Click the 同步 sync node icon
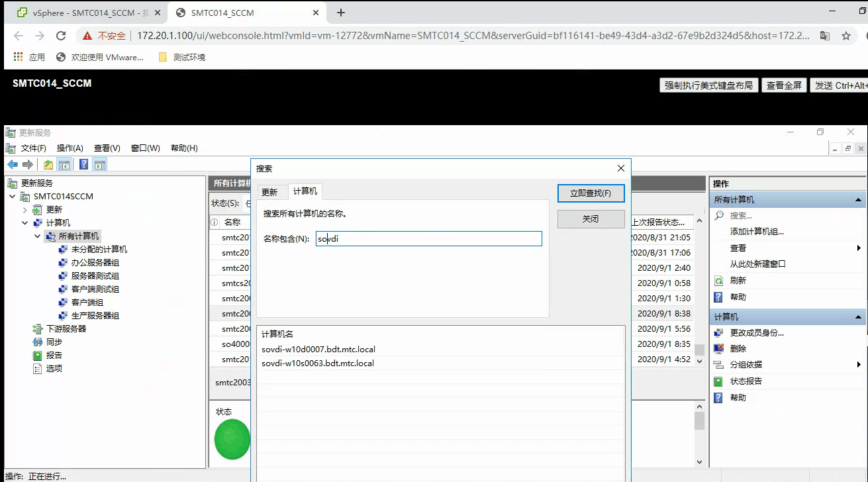Image resolution: width=868 pixels, height=482 pixels. (x=38, y=342)
